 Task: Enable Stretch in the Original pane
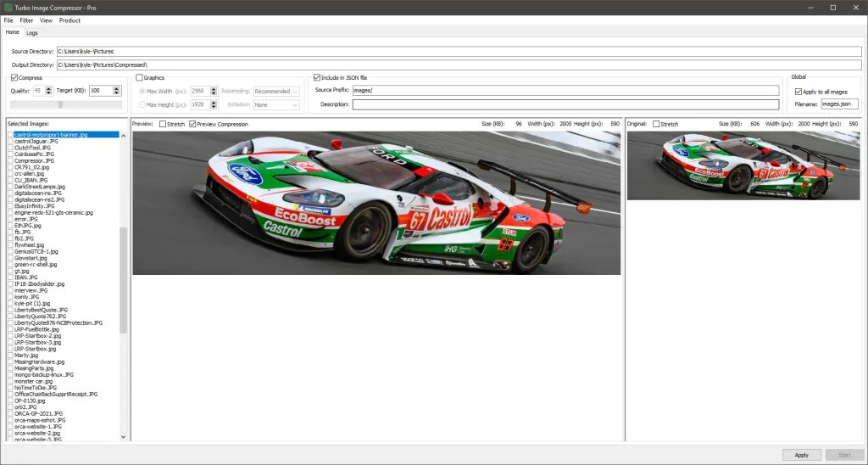[656, 124]
